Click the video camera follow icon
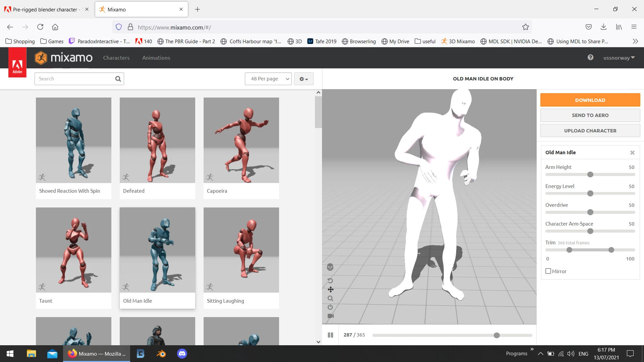644x362 pixels. coord(330,316)
